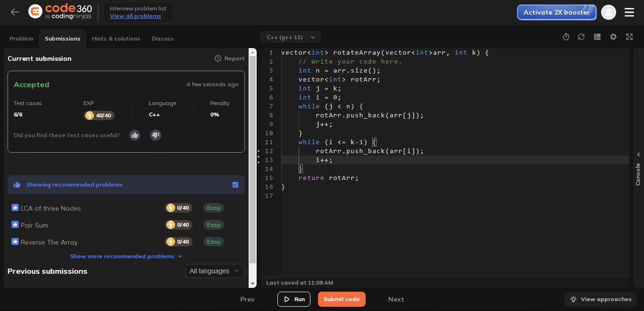Start the stopwatch timer icon
Screen dimensions: 644x311
[x=566, y=37]
